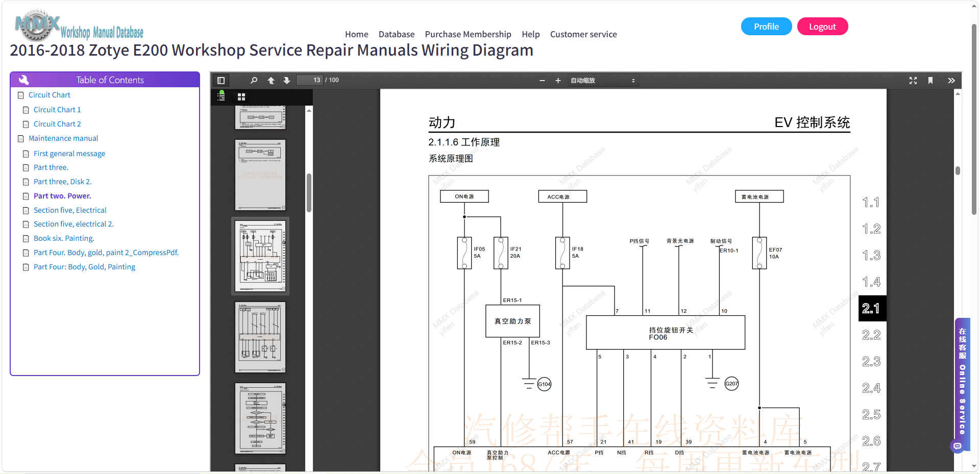Click section tab 2.2 on page margin
The width and height of the screenshot is (980, 474).
pyautogui.click(x=871, y=335)
